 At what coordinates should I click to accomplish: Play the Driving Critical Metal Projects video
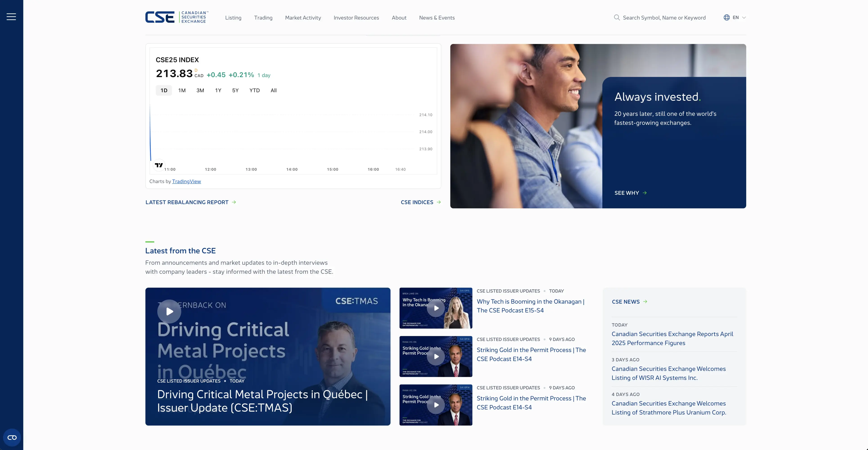click(x=169, y=312)
